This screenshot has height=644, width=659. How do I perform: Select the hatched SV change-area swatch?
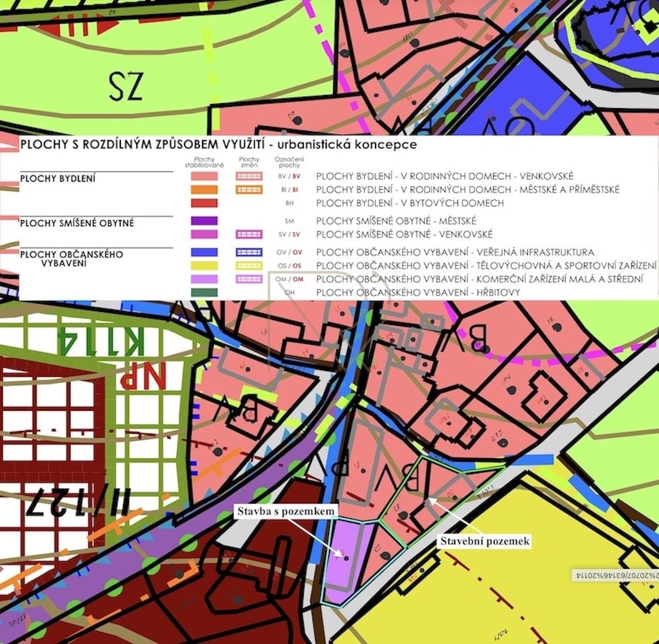pyautogui.click(x=250, y=234)
